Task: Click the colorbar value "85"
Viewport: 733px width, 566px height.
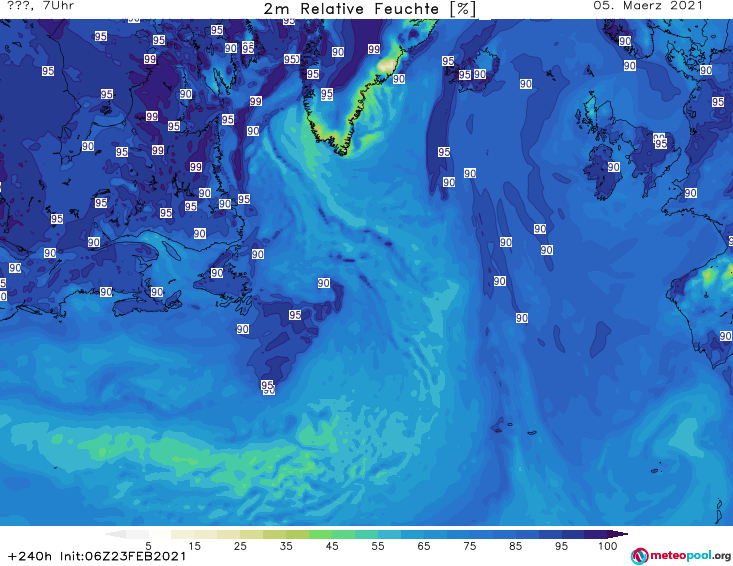Action: coord(515,546)
